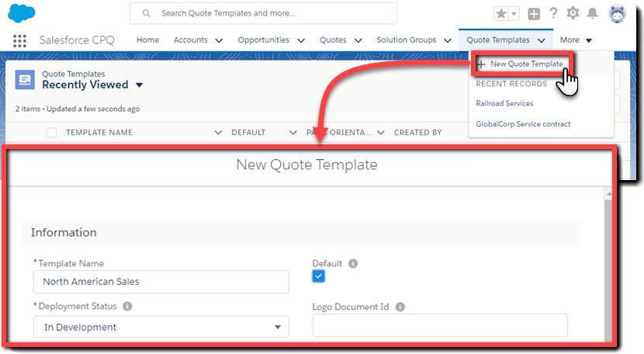
Task: Open the Notifications bell
Action: tap(592, 13)
